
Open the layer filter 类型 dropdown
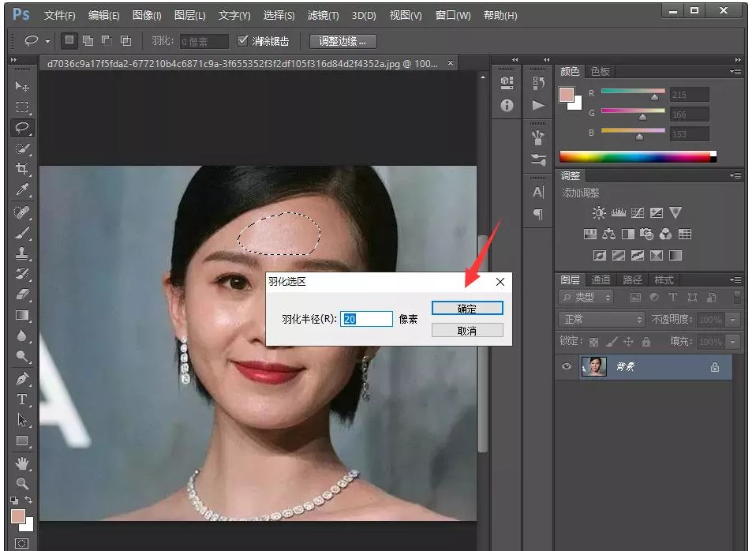[x=586, y=298]
